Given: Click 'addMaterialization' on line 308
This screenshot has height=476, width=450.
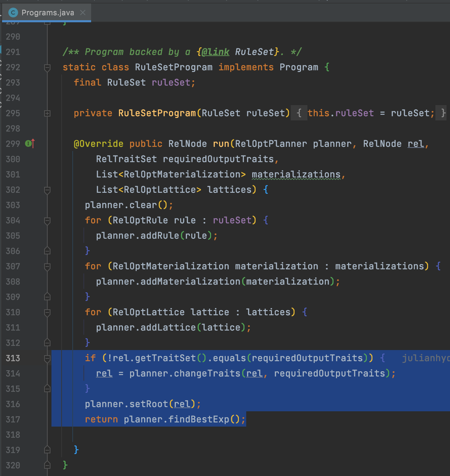Looking at the screenshot, I should (190, 281).
